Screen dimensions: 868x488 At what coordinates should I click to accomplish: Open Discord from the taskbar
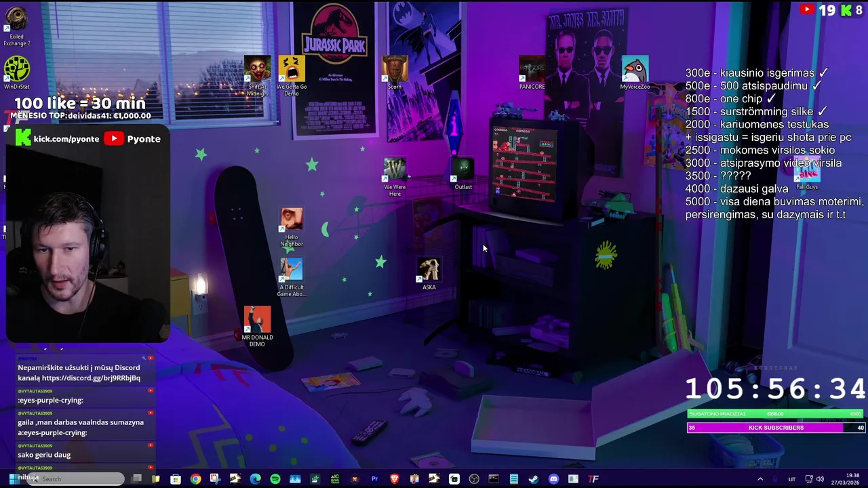click(x=553, y=479)
